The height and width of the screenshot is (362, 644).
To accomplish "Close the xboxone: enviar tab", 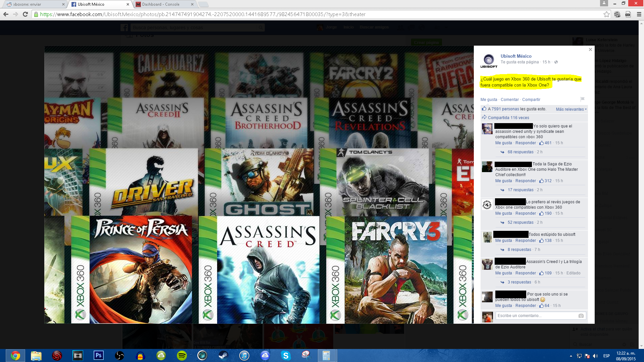I will click(63, 4).
